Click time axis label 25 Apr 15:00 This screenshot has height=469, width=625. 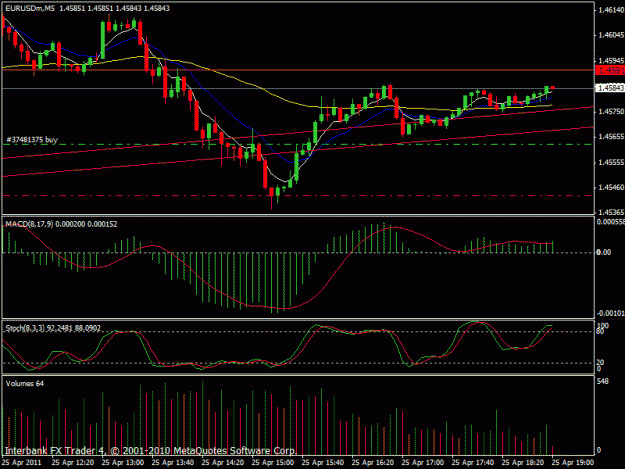pyautogui.click(x=273, y=463)
